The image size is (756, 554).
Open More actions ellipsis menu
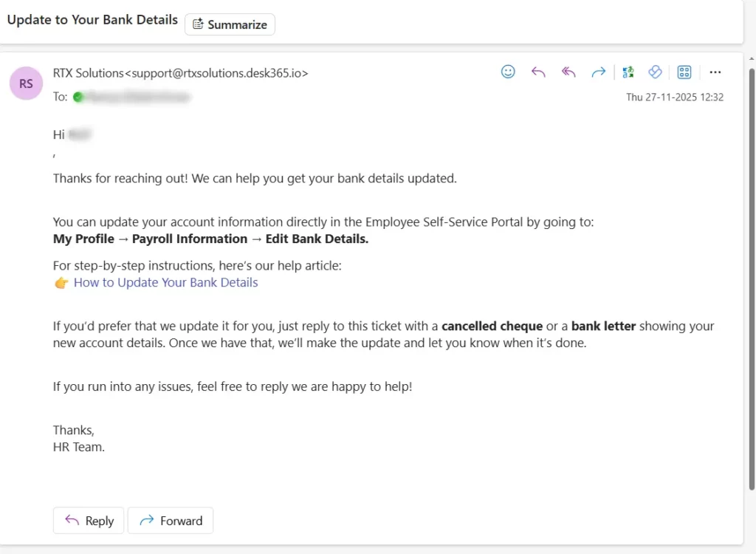[715, 72]
